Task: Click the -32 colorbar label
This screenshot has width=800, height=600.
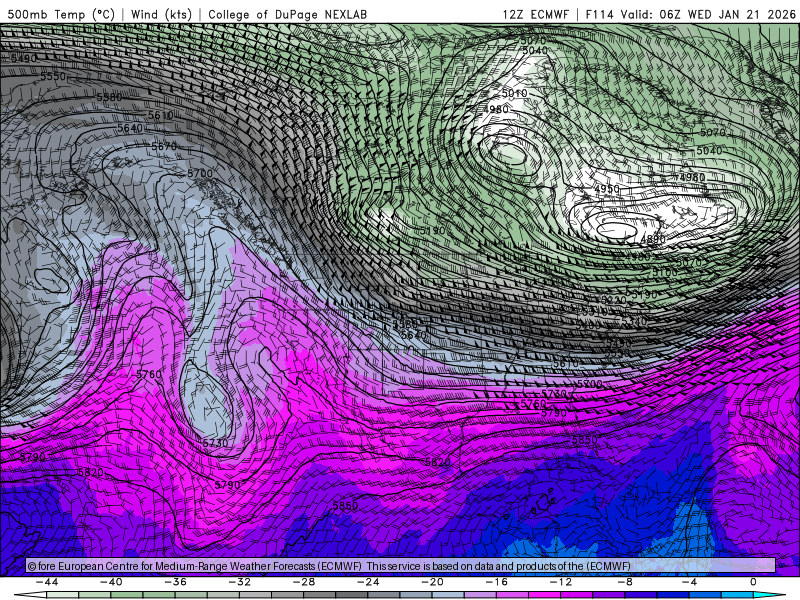Action: (240, 582)
